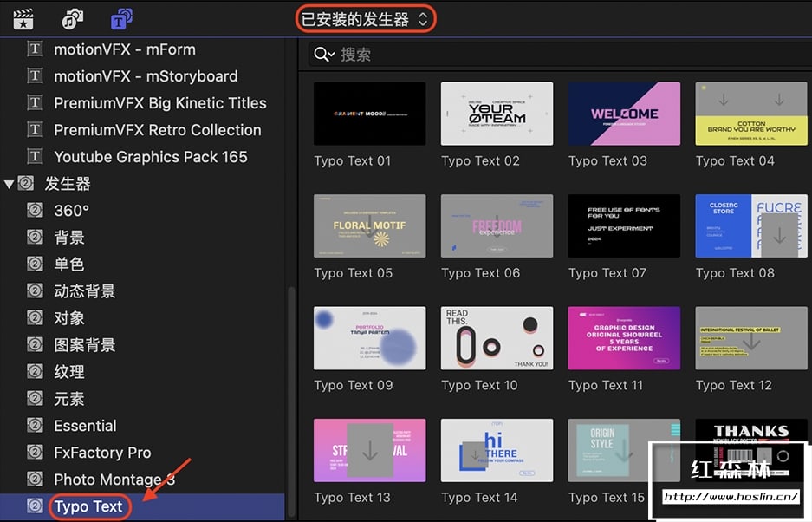The width and height of the screenshot is (812, 522).
Task: Click title icon beside Youtube Graphics Pack 165
Action: [35, 157]
